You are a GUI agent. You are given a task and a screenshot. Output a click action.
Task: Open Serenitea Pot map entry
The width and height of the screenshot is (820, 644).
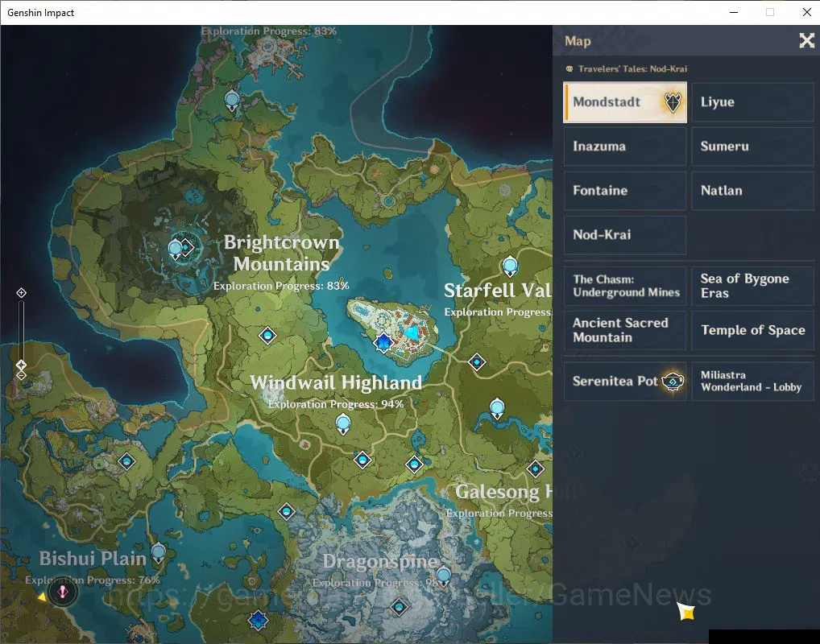625,382
